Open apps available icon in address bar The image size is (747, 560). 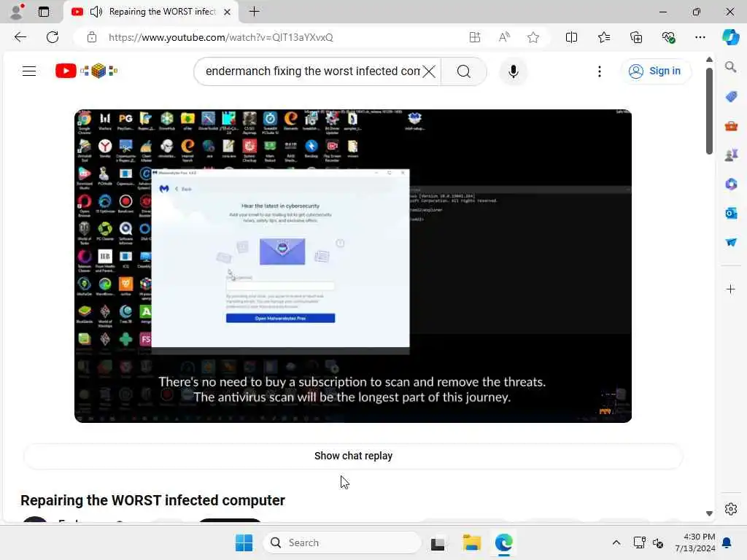pos(474,37)
